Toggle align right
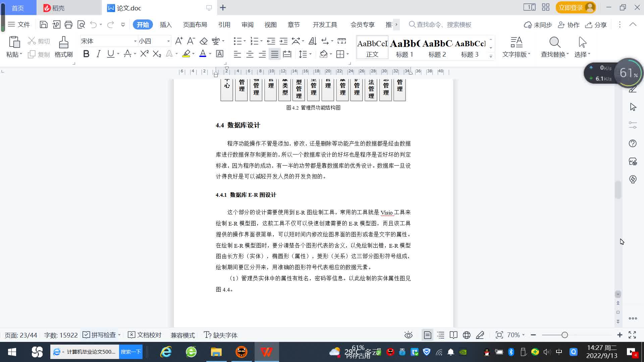644x362 pixels. 262,54
